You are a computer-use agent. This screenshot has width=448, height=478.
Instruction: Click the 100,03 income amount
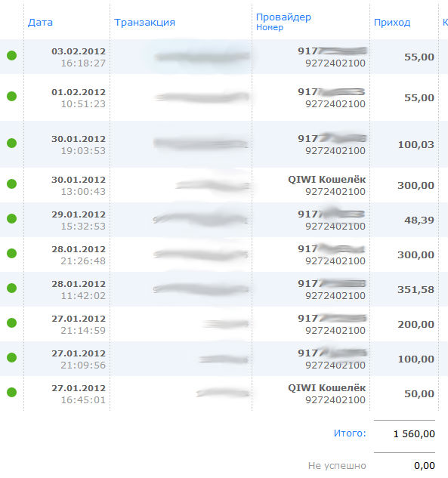[416, 145]
